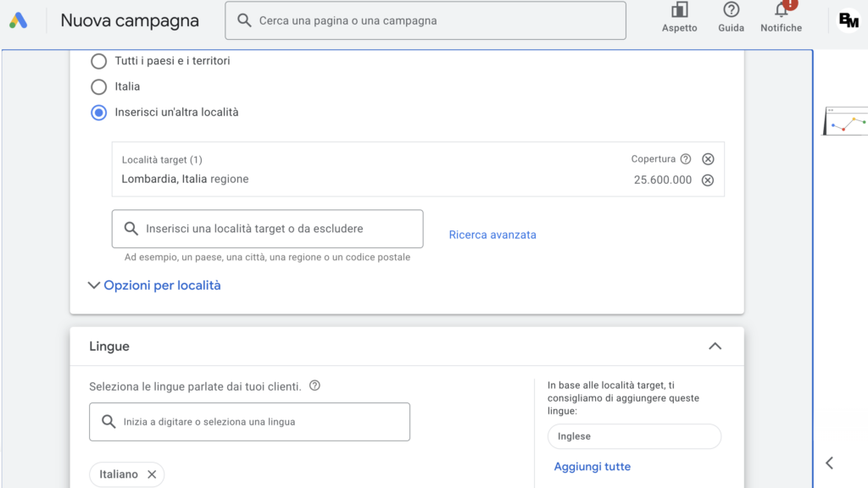868x488 pixels.
Task: Select the Italia radio button
Action: pos(99,86)
